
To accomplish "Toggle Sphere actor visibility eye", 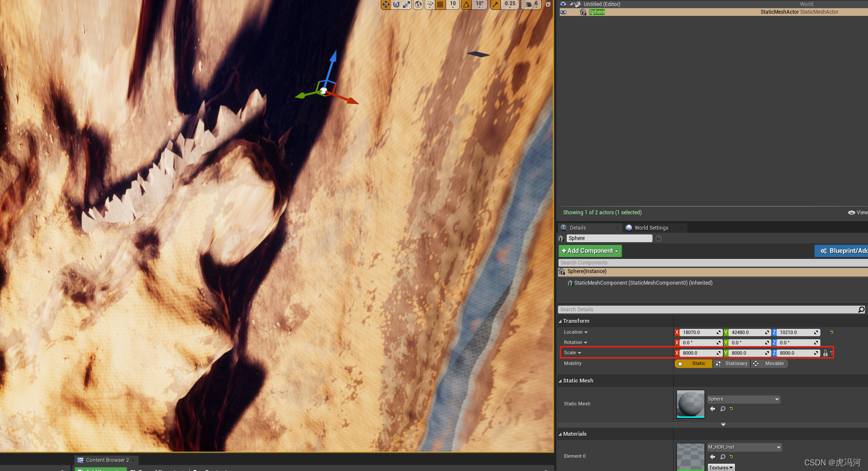I will point(563,12).
